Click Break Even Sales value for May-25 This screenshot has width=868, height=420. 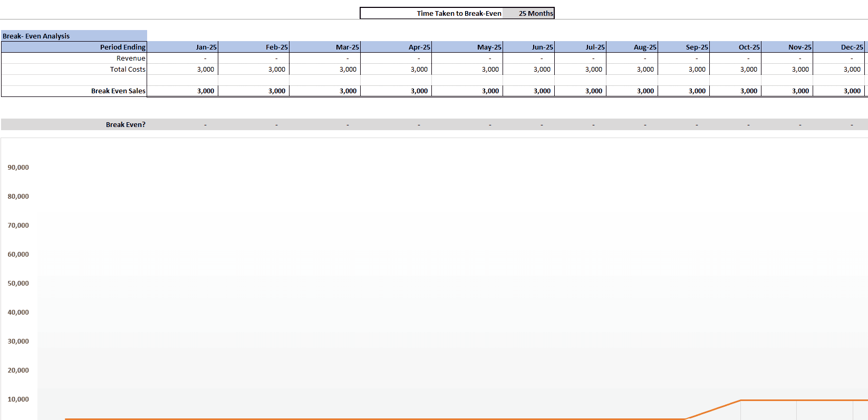[x=467, y=91]
